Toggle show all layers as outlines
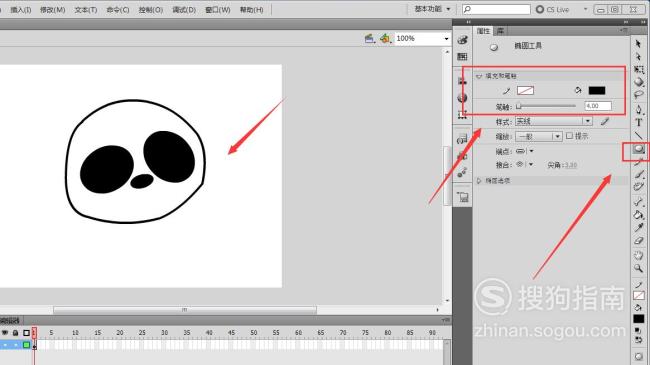The height and width of the screenshot is (365, 650). [x=27, y=333]
